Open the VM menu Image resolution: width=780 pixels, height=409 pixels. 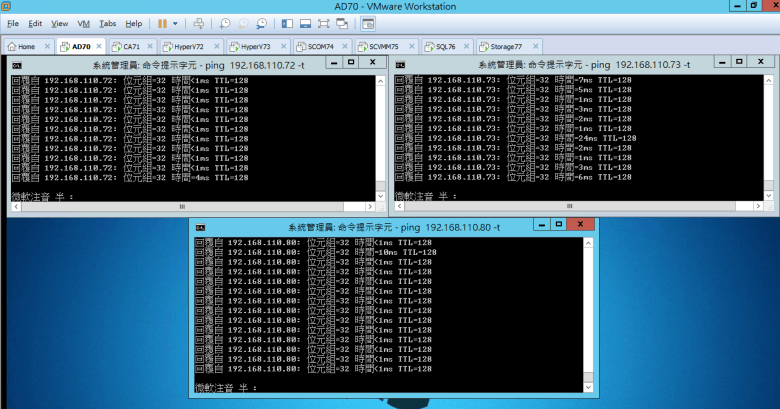(x=84, y=23)
